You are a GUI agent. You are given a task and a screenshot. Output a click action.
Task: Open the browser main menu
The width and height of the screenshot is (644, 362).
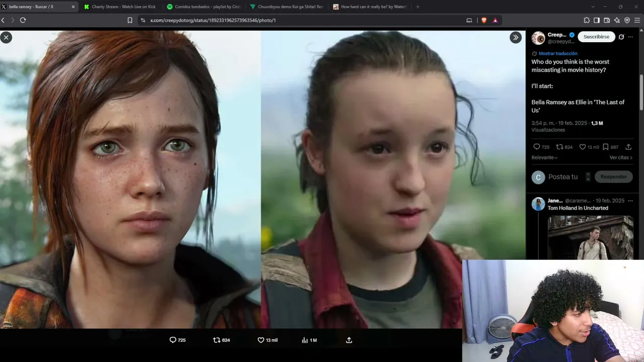[637, 20]
